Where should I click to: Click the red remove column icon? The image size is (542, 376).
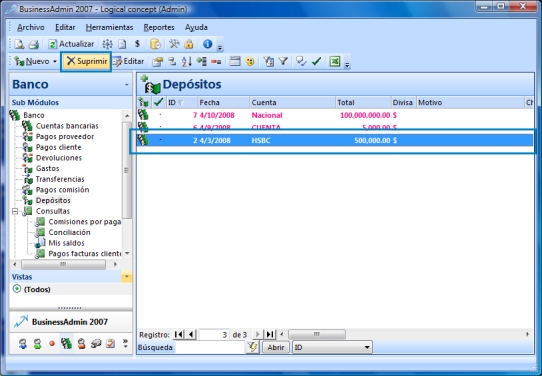point(216,62)
